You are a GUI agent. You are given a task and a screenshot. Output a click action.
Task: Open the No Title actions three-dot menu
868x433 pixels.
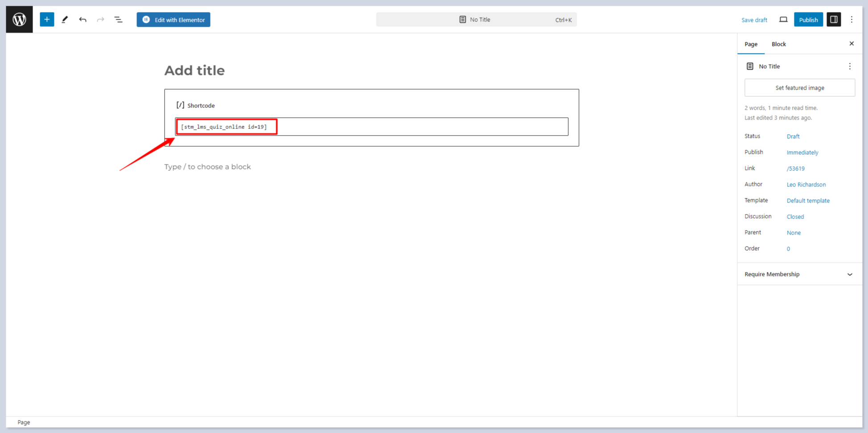pyautogui.click(x=850, y=66)
